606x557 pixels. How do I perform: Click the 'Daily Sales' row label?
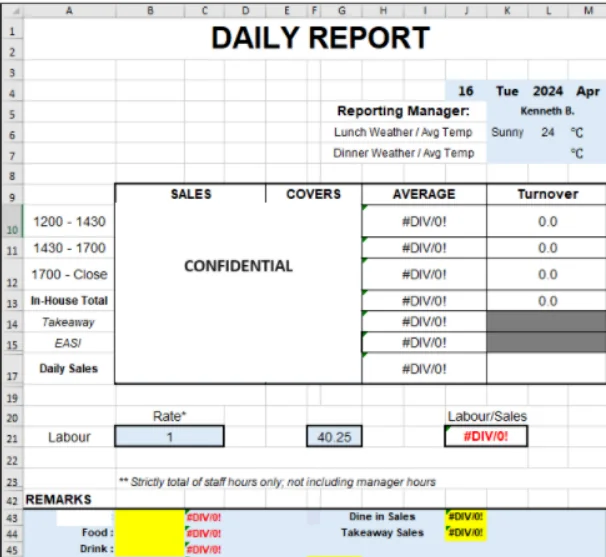coord(68,369)
